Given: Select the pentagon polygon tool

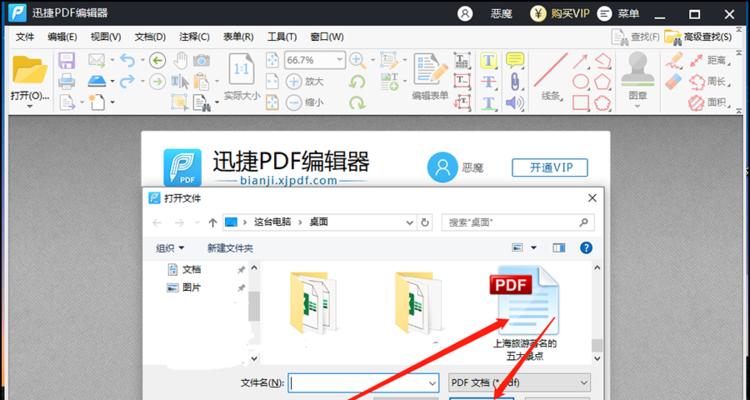Looking at the screenshot, I should coord(603,82).
